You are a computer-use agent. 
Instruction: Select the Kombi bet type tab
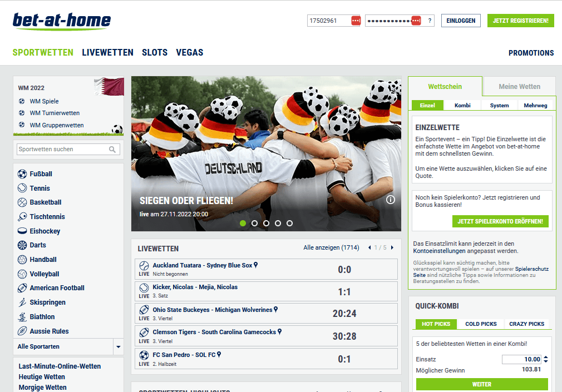(462, 106)
